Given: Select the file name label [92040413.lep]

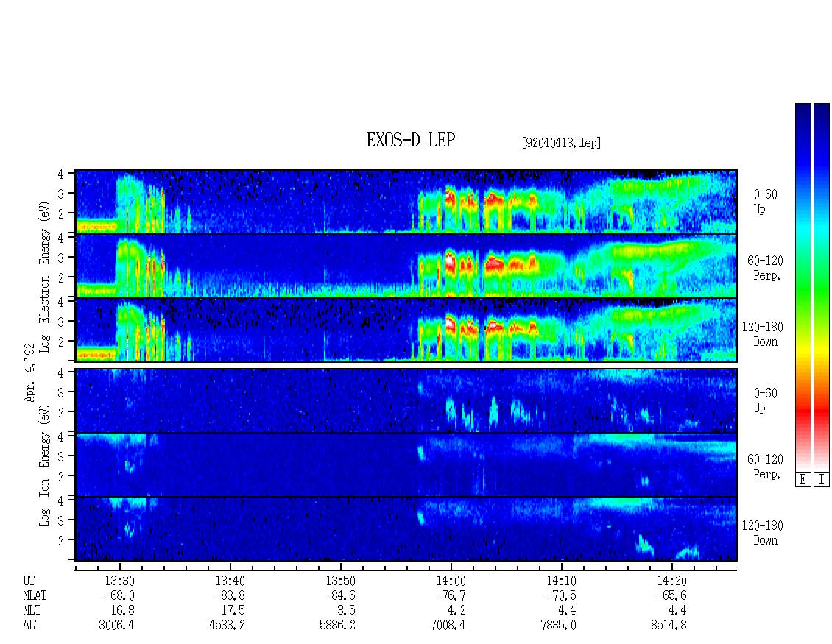Looking at the screenshot, I should (561, 143).
